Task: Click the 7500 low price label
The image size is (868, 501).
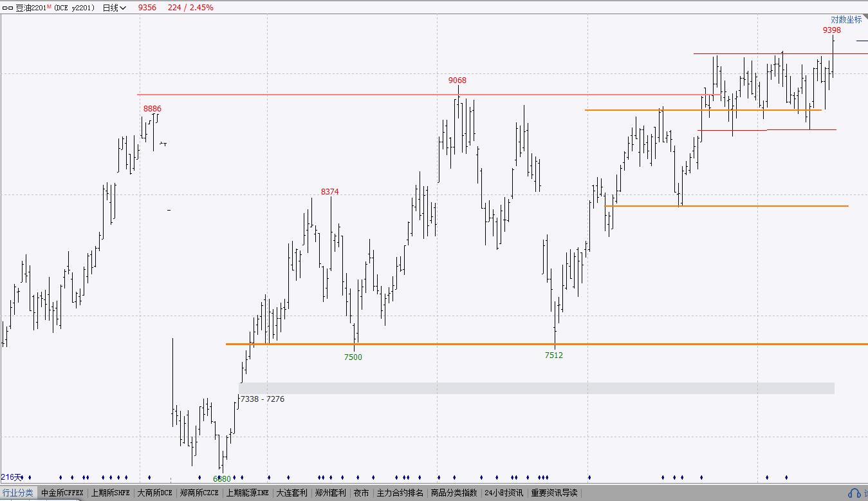Action: pyautogui.click(x=353, y=357)
